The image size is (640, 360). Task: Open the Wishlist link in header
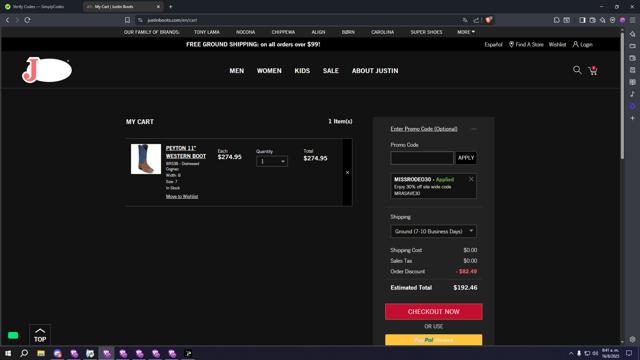[x=557, y=44]
